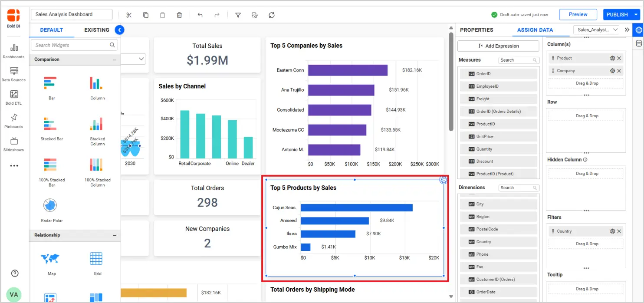Click the search icon in widget search
Screen dimensions: 644x303
click(112, 45)
